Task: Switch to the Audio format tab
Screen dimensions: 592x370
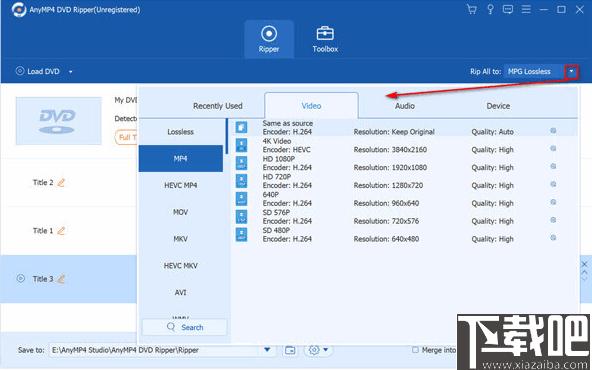Action: pyautogui.click(x=405, y=106)
